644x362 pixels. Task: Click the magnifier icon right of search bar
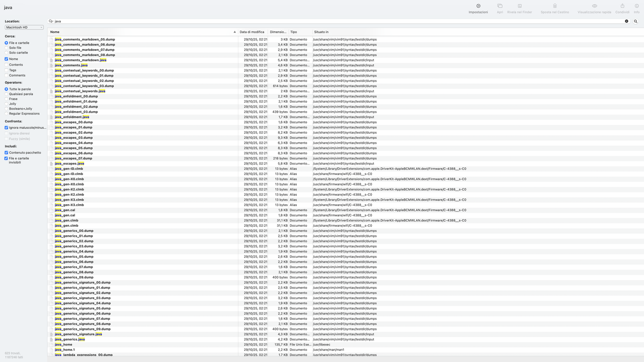tap(635, 21)
